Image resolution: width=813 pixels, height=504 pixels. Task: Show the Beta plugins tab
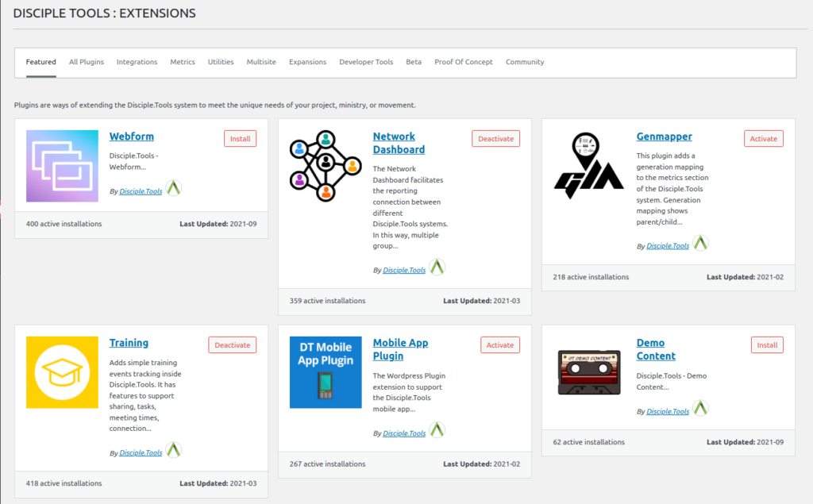click(x=414, y=62)
